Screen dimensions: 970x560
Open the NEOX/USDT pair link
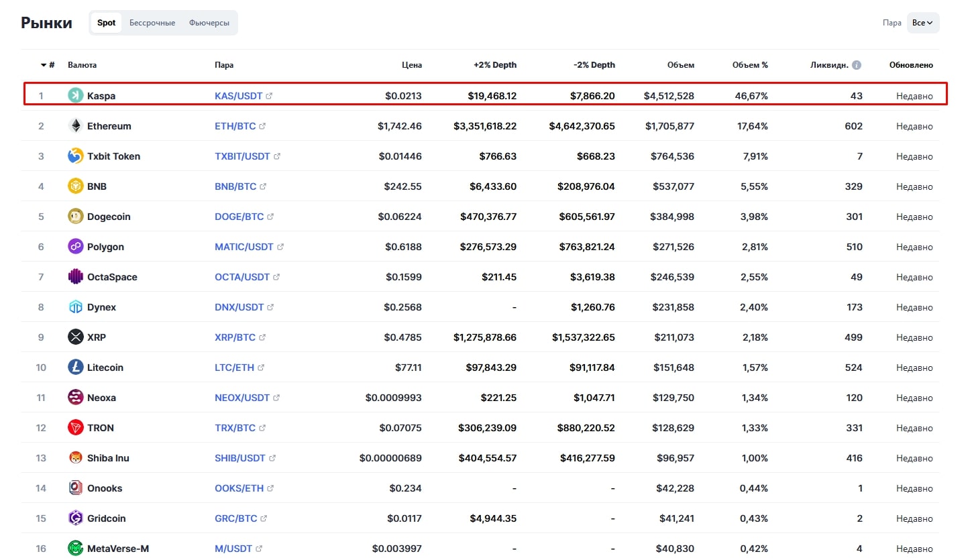242,398
